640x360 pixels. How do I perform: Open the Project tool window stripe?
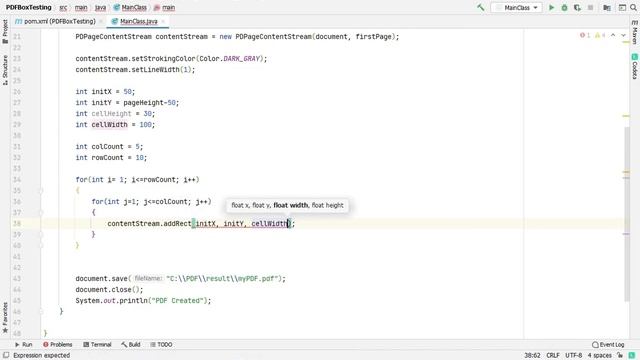point(5,31)
